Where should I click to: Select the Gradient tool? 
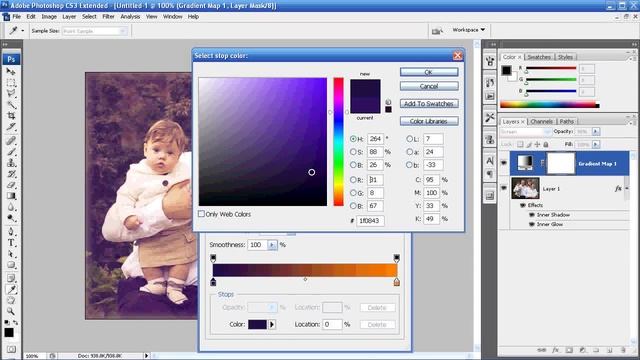(11, 196)
